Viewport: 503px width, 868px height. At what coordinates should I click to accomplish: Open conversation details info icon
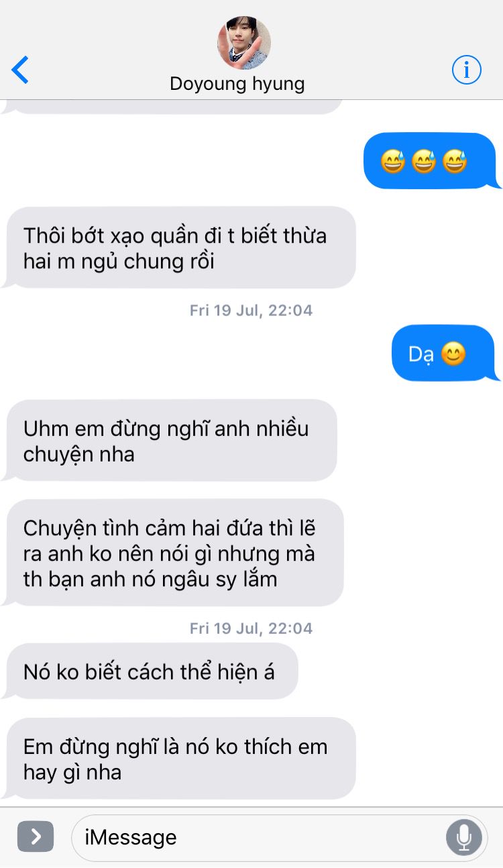click(467, 70)
